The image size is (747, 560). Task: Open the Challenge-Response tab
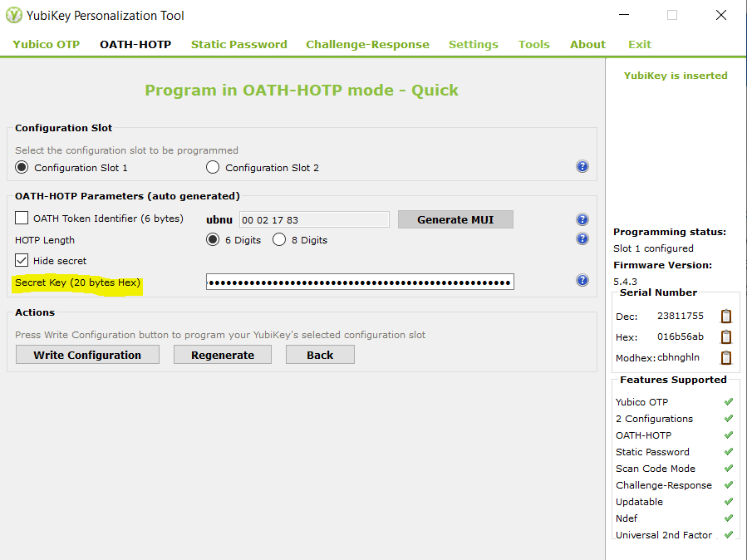[x=367, y=44]
